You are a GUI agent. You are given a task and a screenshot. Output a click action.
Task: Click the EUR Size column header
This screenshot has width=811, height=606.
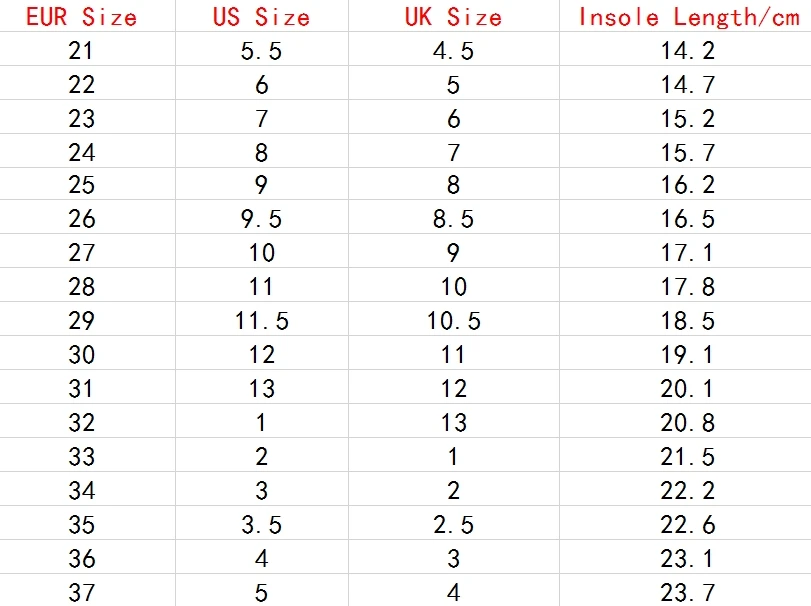coord(81,17)
